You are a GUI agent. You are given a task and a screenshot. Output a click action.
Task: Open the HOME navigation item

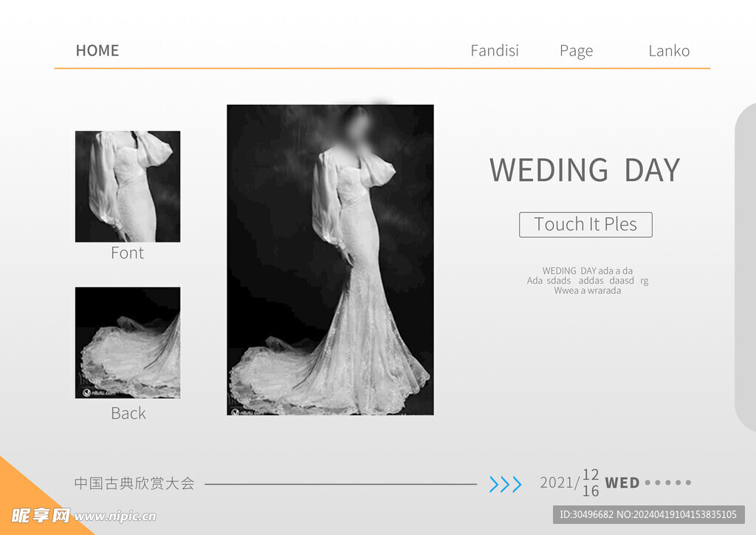point(97,51)
